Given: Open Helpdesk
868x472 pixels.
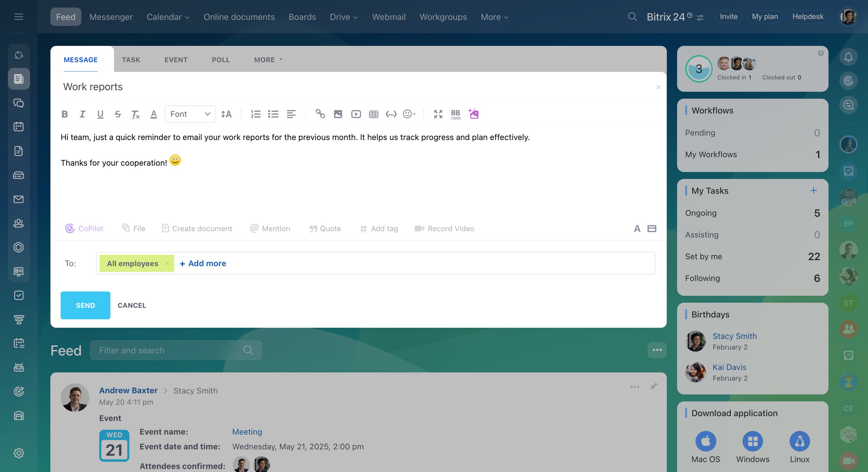Looking at the screenshot, I should [x=808, y=17].
